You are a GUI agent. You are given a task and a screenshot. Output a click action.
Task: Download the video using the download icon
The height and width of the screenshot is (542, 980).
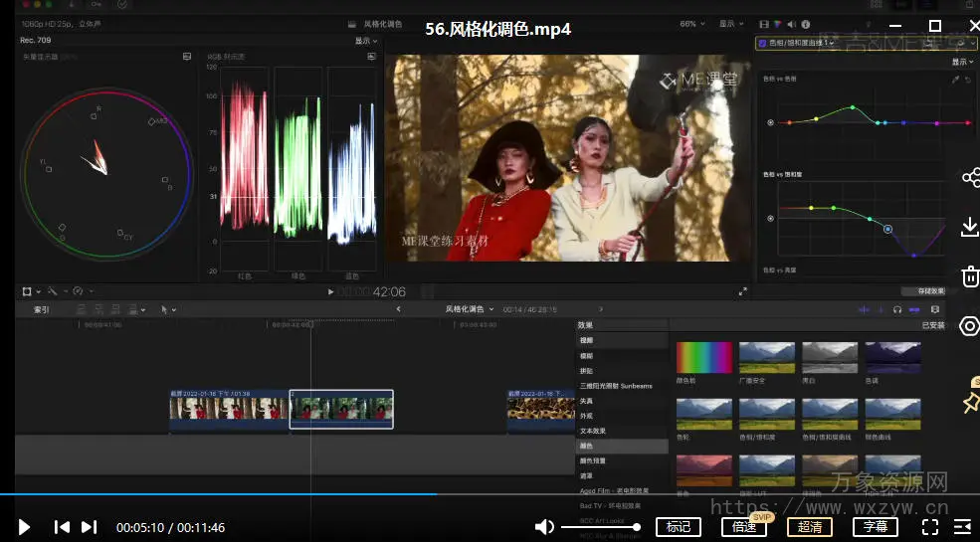tap(970, 227)
